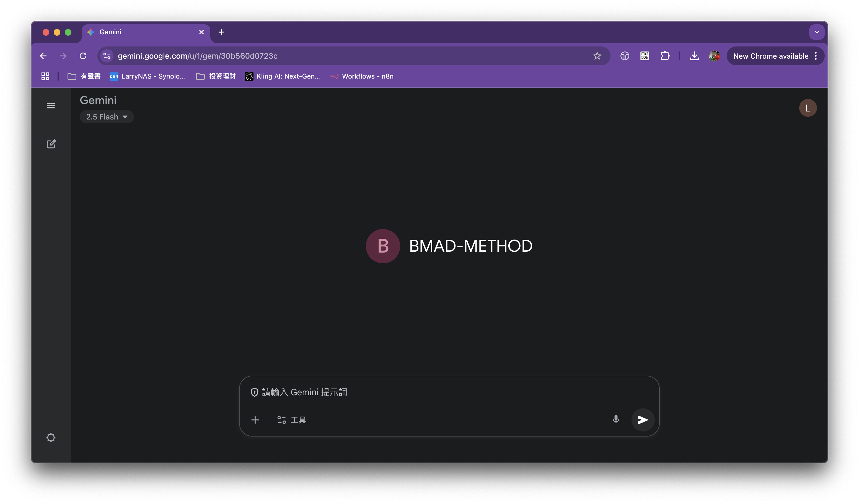Open the Gemini sidebar hamburger menu
Viewport: 859px width, 504px height.
(51, 106)
